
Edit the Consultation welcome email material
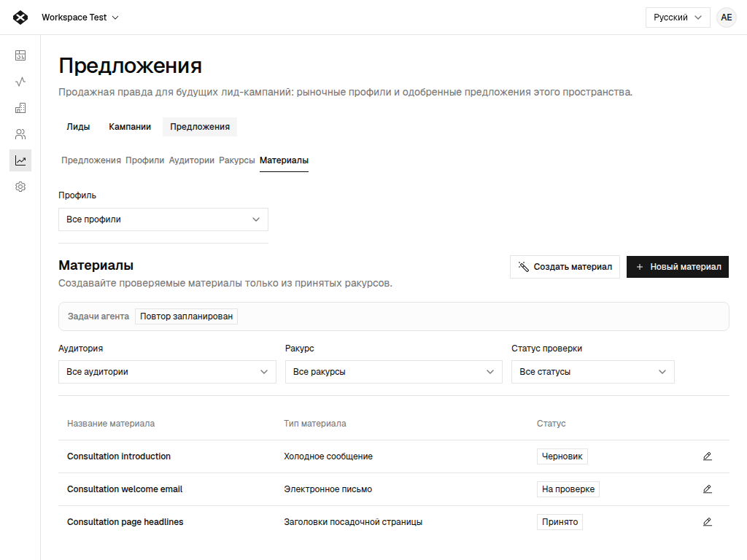708,489
